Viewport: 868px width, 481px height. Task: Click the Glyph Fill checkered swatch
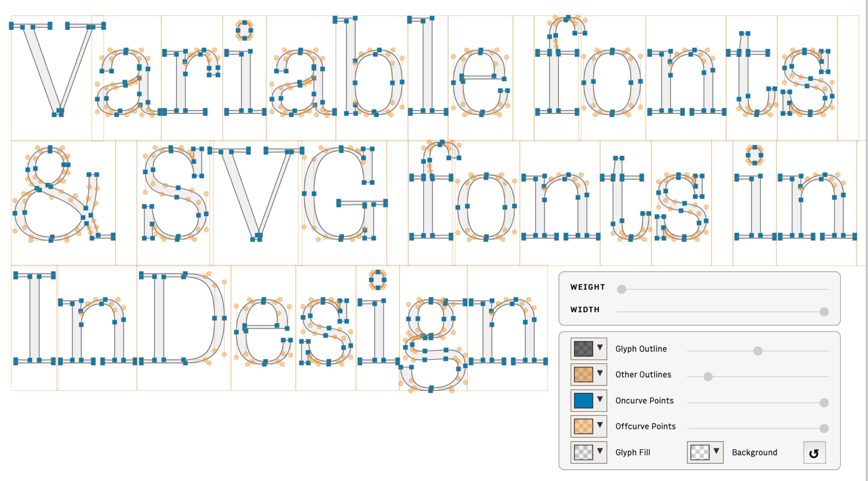(x=583, y=452)
